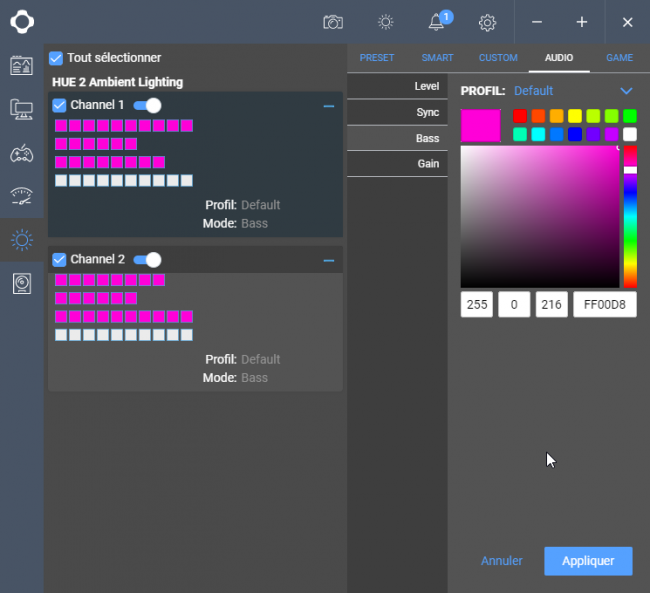The width and height of the screenshot is (650, 593).
Task: Select first white LED in Channel 1
Action: click(61, 181)
